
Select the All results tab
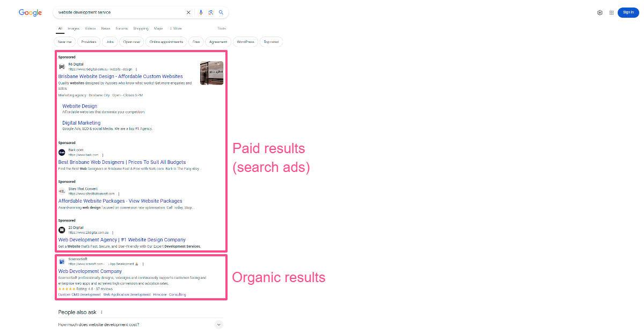[x=60, y=28]
